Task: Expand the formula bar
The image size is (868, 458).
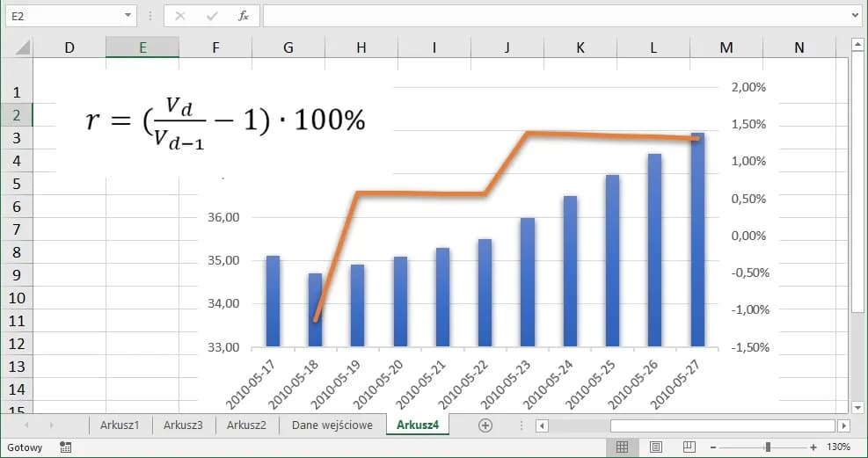Action: point(856,16)
